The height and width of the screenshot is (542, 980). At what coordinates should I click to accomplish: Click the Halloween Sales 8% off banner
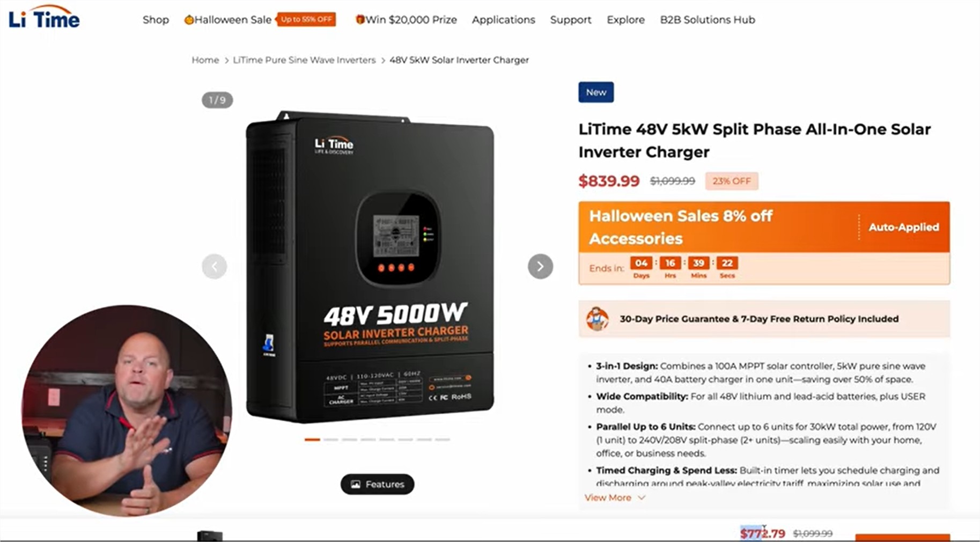pos(764,227)
